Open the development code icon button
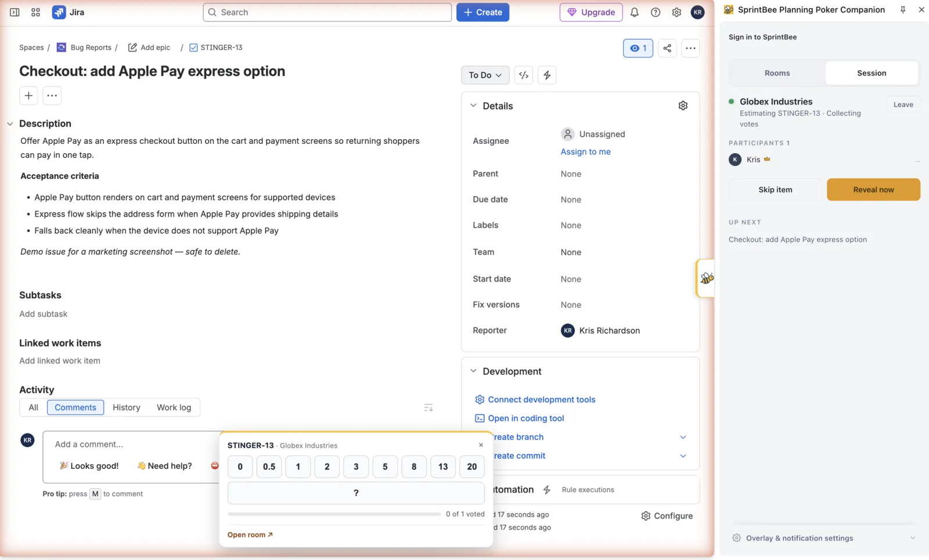The width and height of the screenshot is (929, 560). tap(524, 75)
